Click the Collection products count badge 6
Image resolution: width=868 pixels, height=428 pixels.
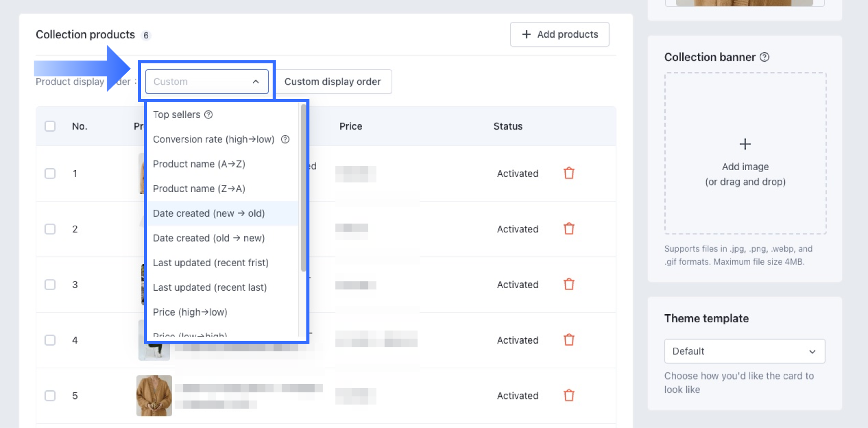coord(146,35)
